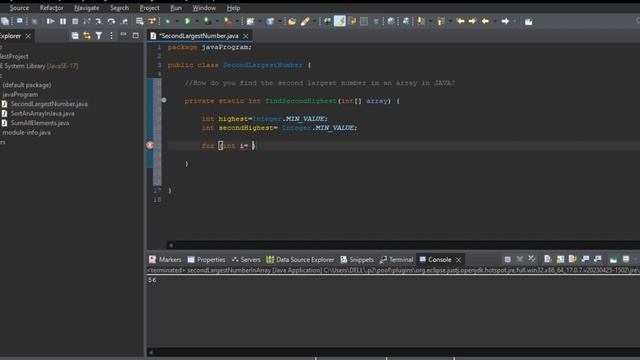This screenshot has height=360, width=640.
Task: Open the Search menu
Action: (x=119, y=8)
